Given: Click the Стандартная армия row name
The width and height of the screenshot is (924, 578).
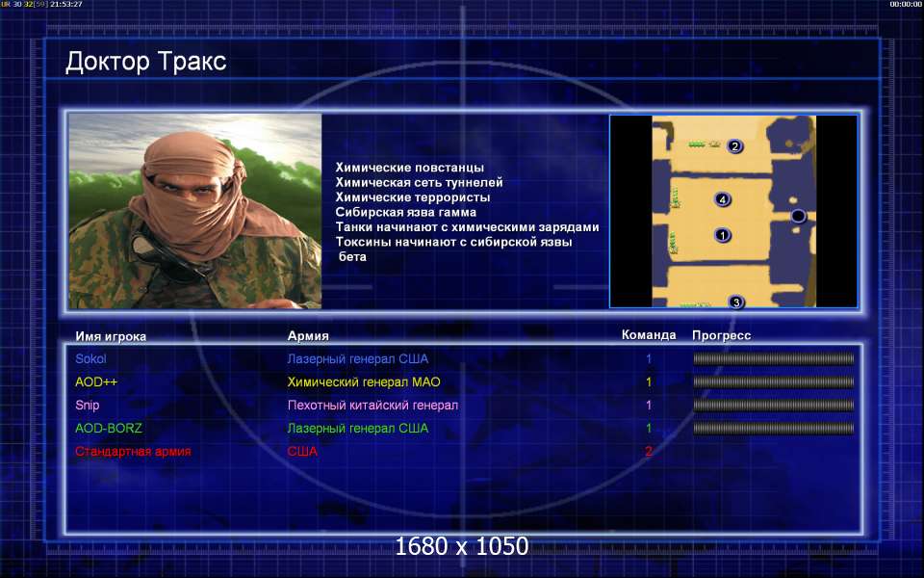Looking at the screenshot, I should tap(133, 451).
